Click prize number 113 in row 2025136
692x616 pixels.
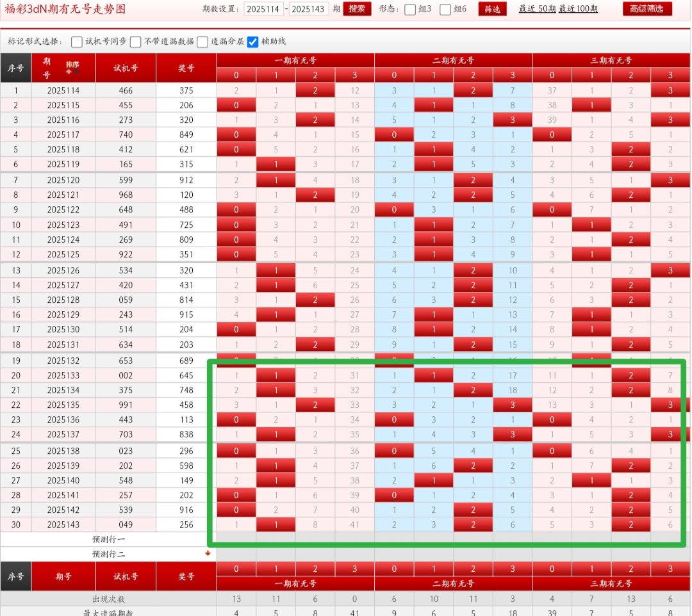(x=186, y=420)
